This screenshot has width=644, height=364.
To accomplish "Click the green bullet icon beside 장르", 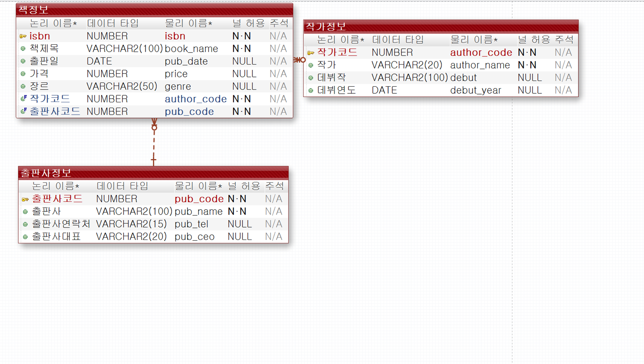I will click(x=23, y=86).
